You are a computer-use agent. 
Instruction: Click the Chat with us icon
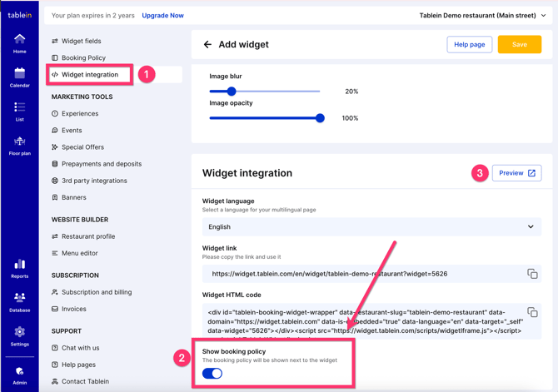pos(54,348)
